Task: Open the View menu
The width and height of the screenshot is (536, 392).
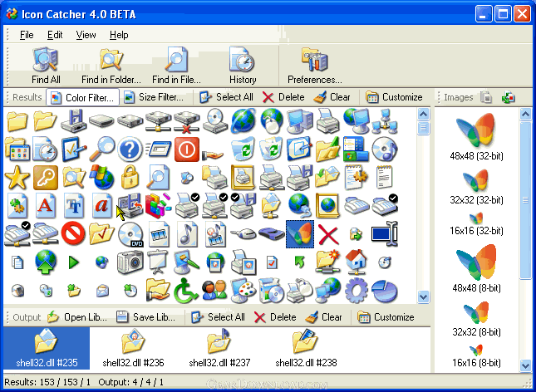Action: pos(86,35)
